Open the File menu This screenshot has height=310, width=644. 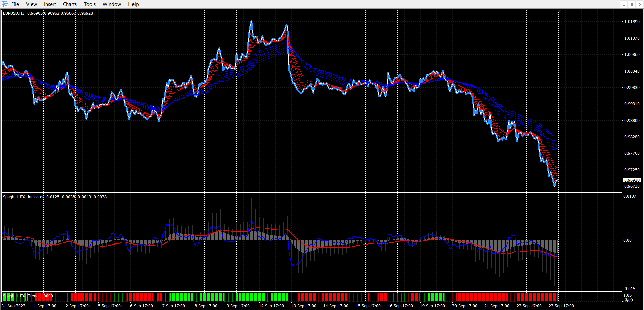coord(15,4)
